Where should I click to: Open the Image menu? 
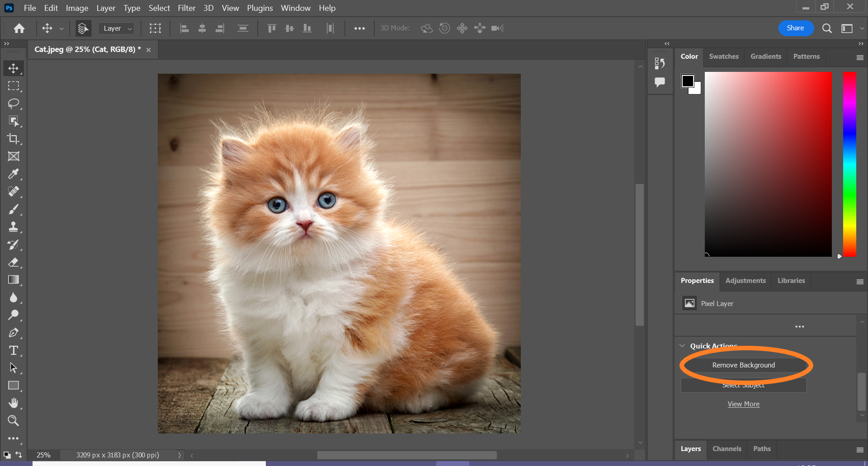(77, 8)
